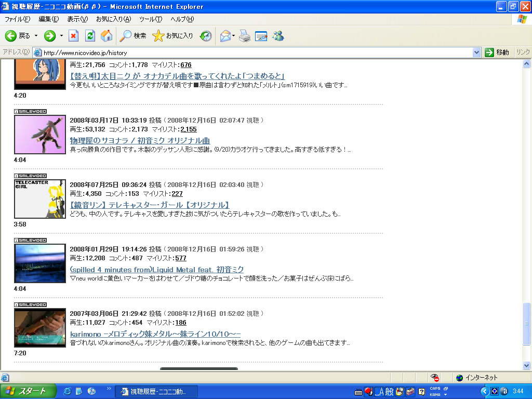Click the Edit page icon in toolbar
The height and width of the screenshot is (399, 532).
261,36
